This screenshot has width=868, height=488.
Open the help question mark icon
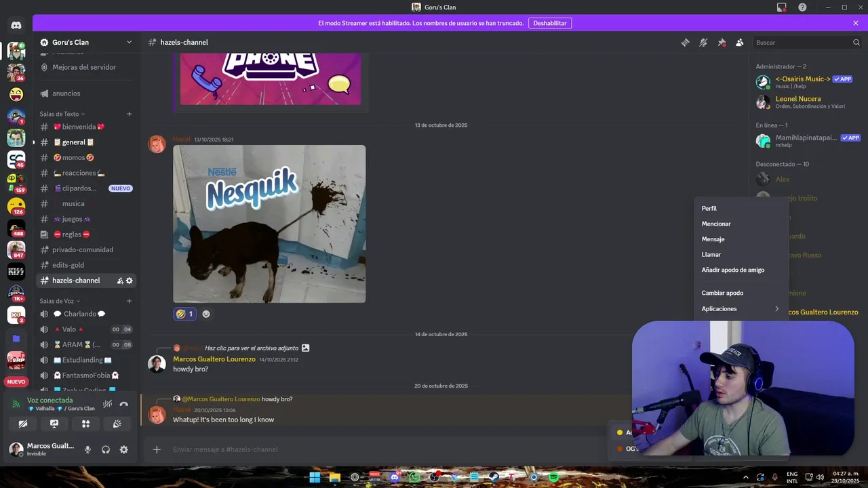(x=802, y=7)
